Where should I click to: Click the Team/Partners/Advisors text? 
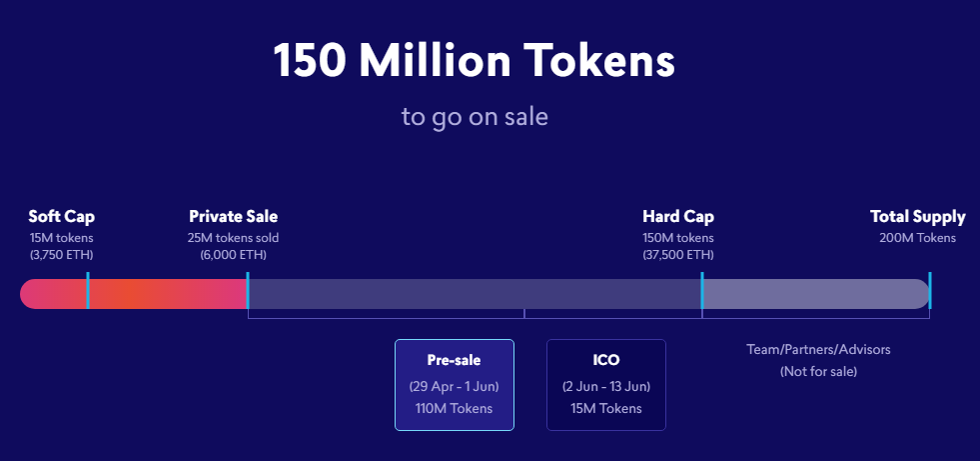point(818,350)
